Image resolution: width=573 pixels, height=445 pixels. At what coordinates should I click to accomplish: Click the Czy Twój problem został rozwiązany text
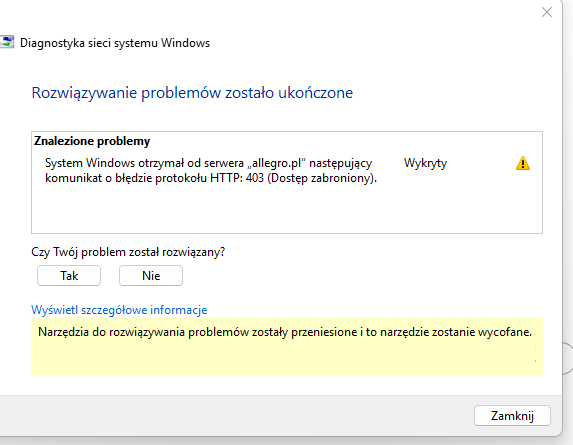pos(128,252)
